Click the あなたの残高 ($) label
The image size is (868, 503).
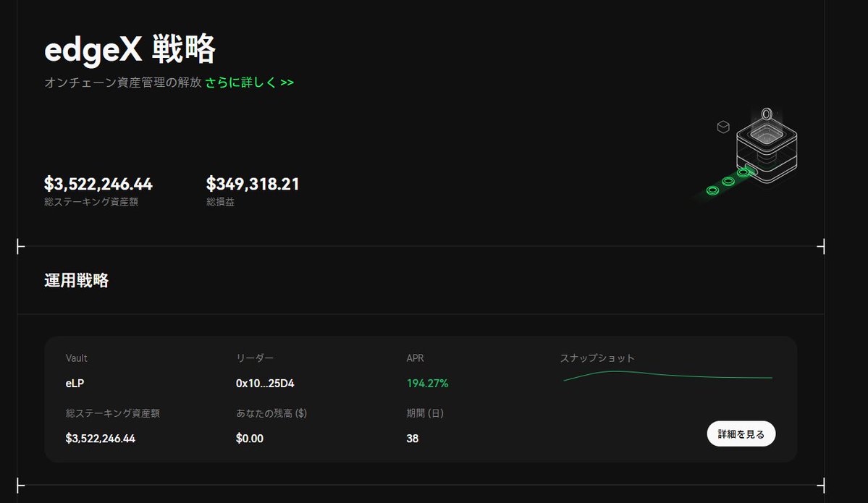tap(271, 413)
